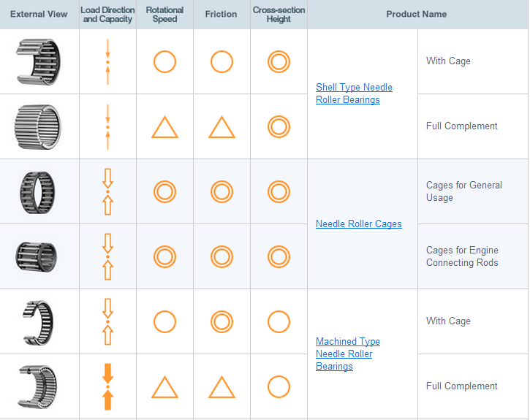Click the Shell Type Needle Roller Bearings link

tap(354, 93)
